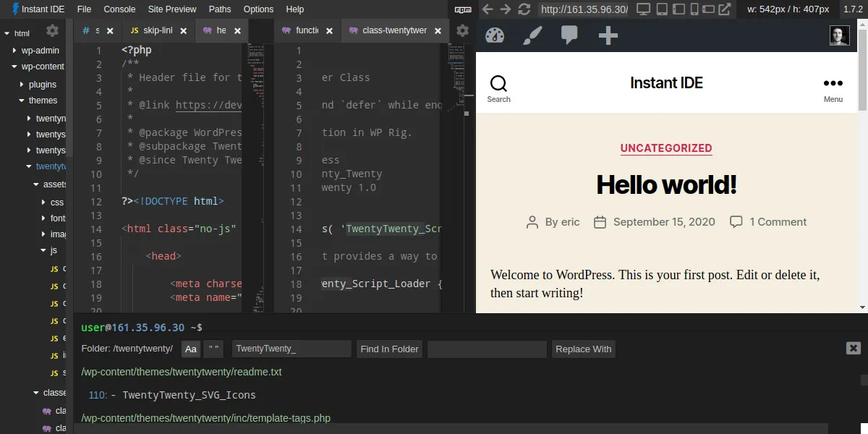Open the Options menu

(258, 9)
